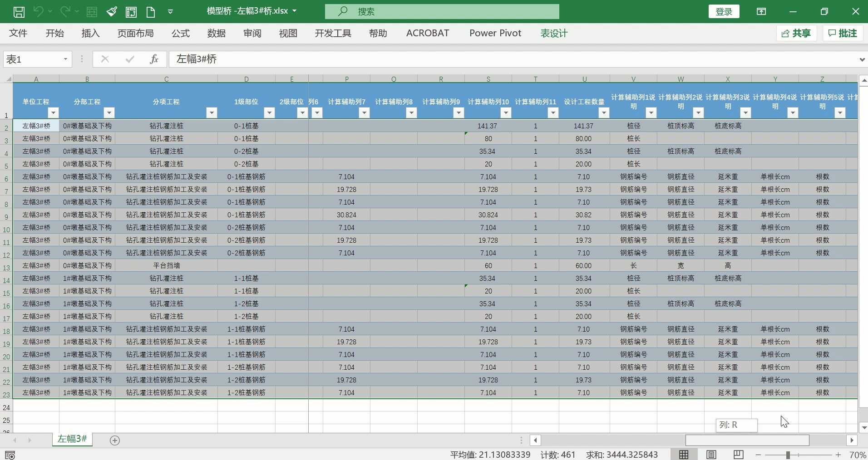Open filter dropdown for 分部工程 column
The width and height of the screenshot is (868, 460).
[109, 113]
